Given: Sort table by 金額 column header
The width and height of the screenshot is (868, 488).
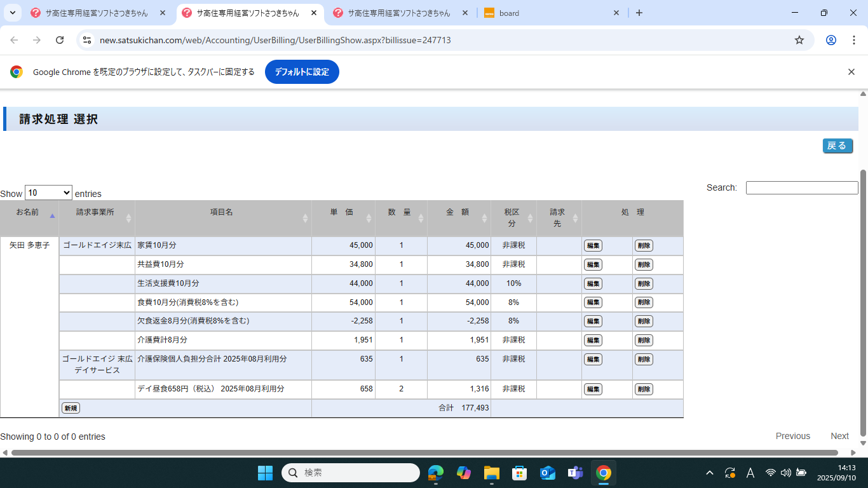Looking at the screenshot, I should tap(458, 212).
